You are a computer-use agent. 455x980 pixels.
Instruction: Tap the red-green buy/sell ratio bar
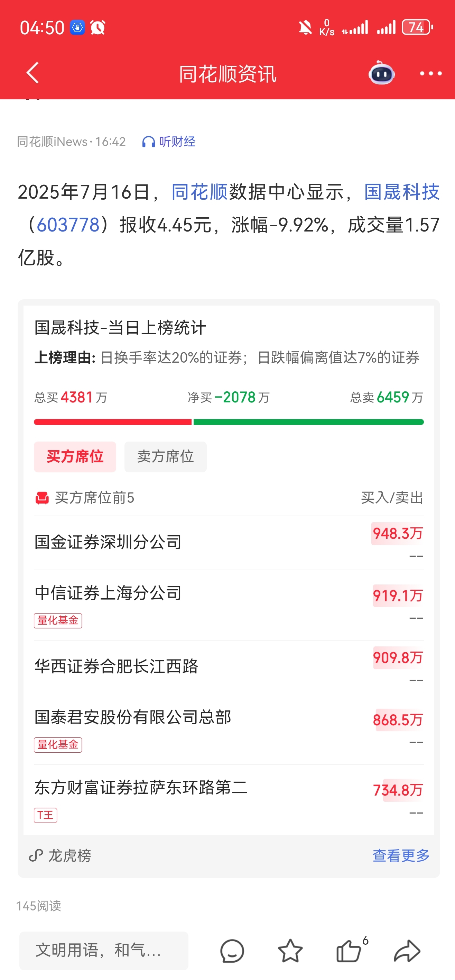tap(229, 422)
